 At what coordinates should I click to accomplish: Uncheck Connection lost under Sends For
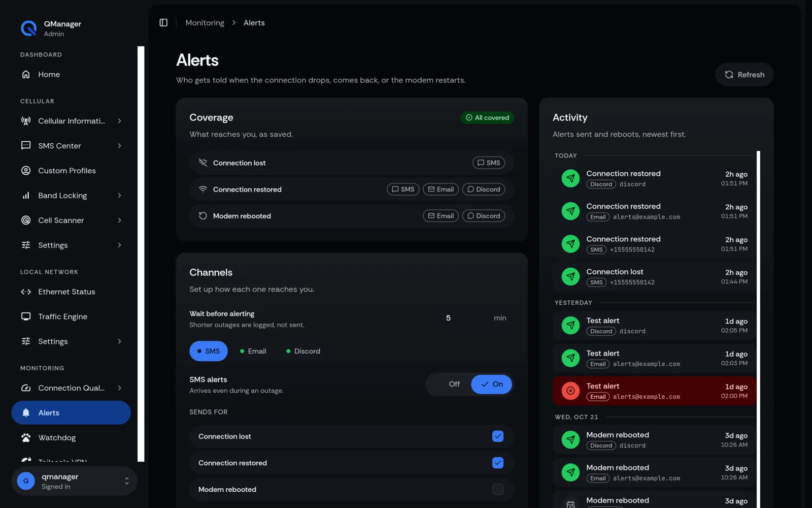point(498,436)
